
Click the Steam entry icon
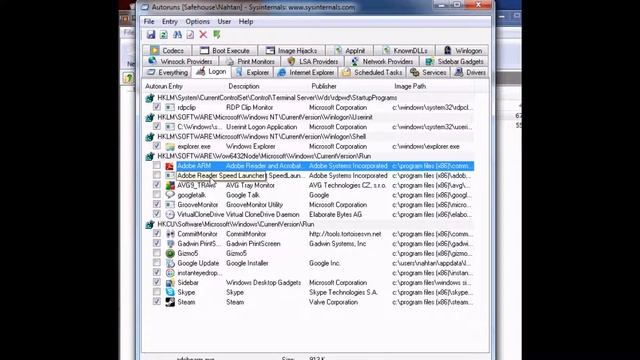click(x=170, y=302)
